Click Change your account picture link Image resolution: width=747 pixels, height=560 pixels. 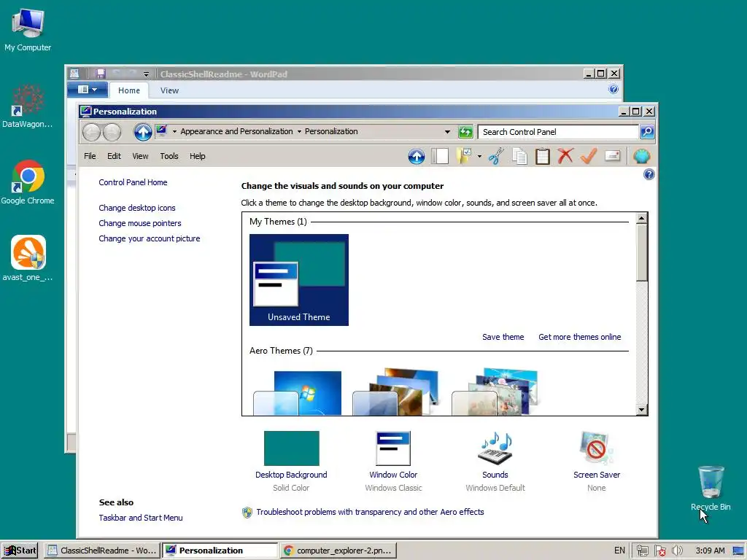(x=150, y=238)
